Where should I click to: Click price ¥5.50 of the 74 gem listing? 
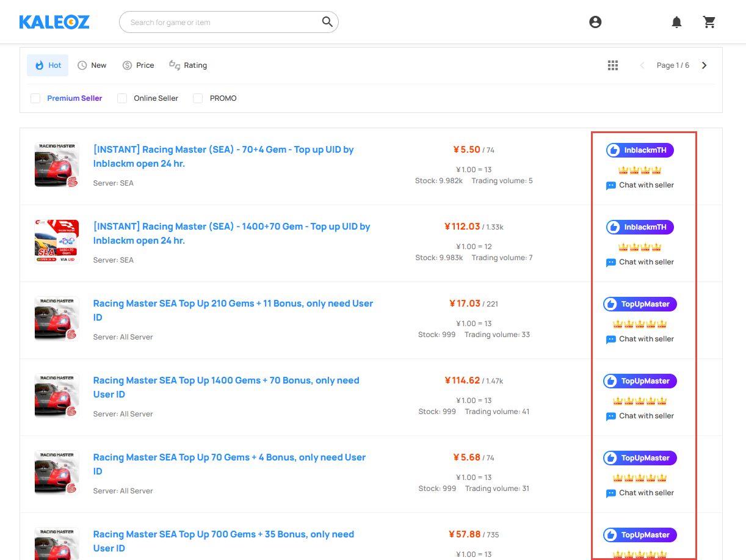(466, 150)
